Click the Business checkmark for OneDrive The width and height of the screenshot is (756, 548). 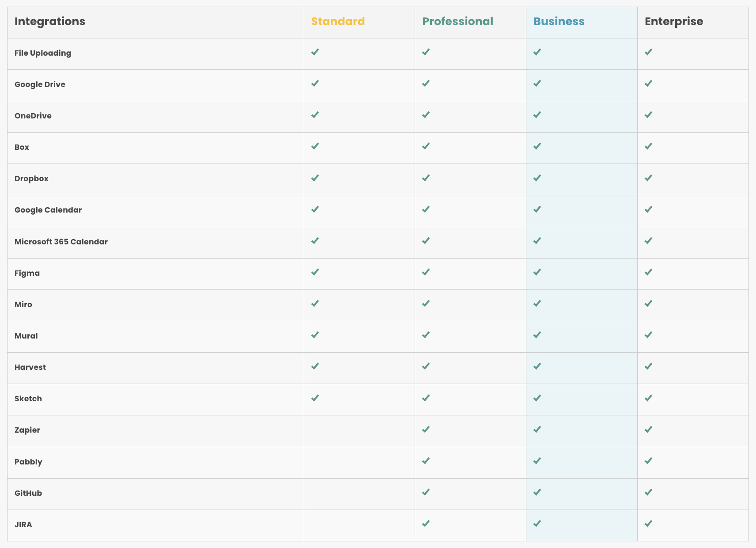(x=537, y=115)
